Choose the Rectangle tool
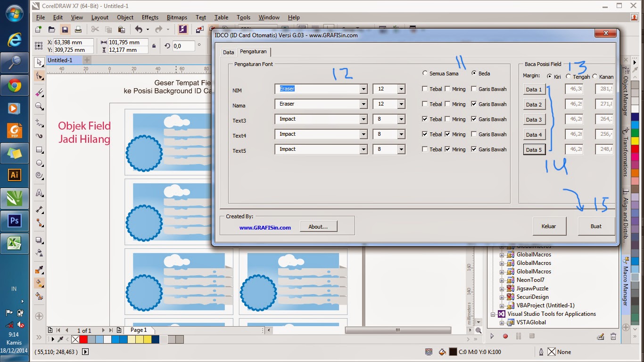The image size is (644, 362). click(x=39, y=149)
